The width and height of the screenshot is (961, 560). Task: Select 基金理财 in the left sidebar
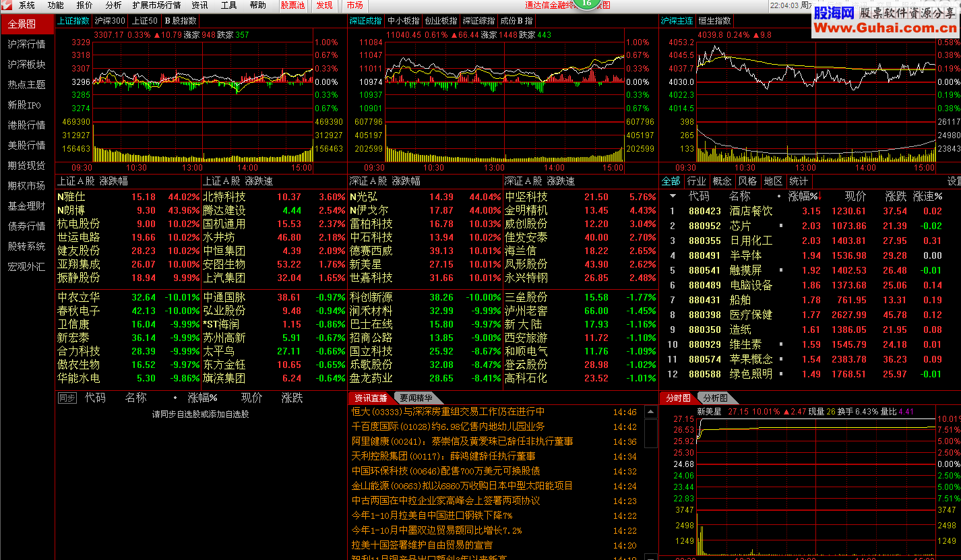27,206
